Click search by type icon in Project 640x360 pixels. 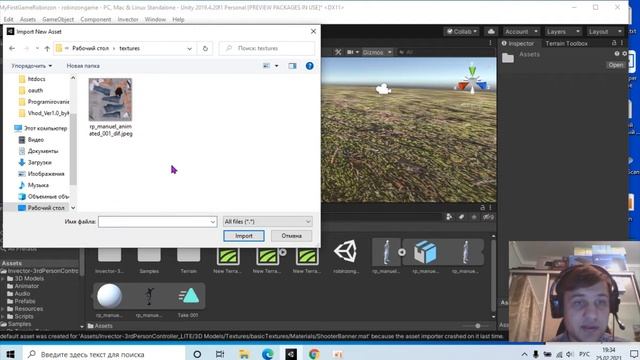pyautogui.click(x=449, y=217)
